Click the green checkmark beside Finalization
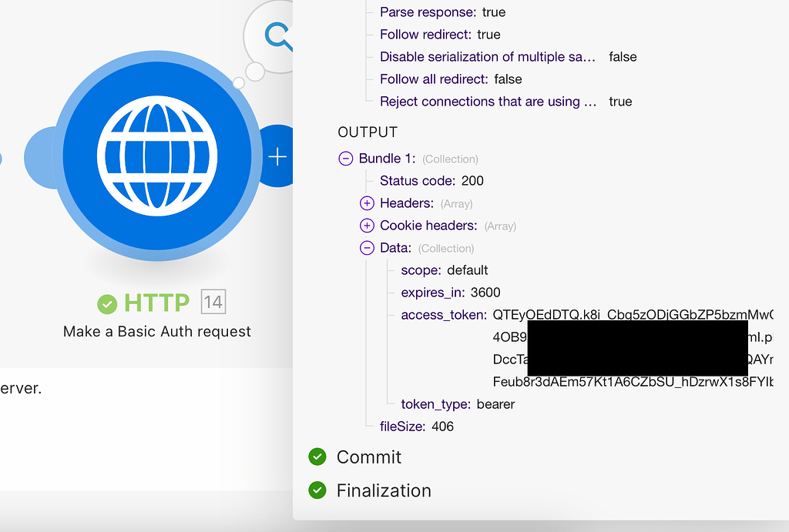Screen dimensions: 789x532 (317, 490)
